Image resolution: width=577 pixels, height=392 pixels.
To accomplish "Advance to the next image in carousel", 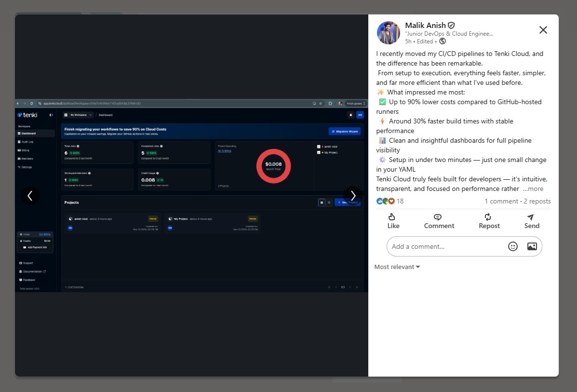I will tap(352, 196).
